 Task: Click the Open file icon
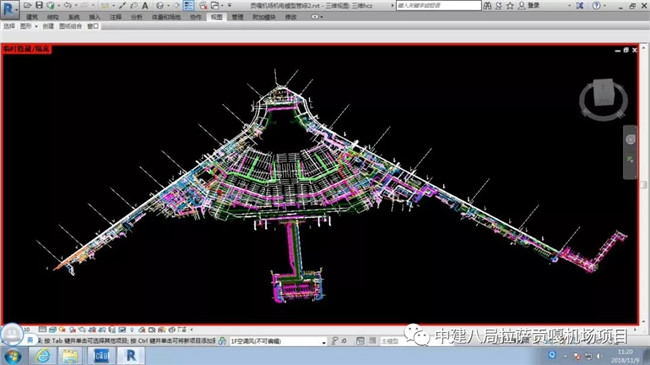(x=27, y=5)
